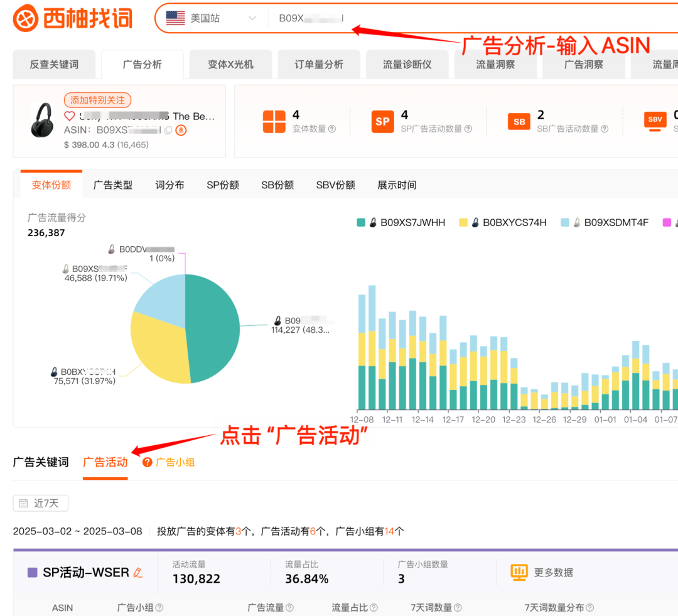The image size is (678, 616).
Task: Click the orange SP badge icon
Action: click(382, 122)
